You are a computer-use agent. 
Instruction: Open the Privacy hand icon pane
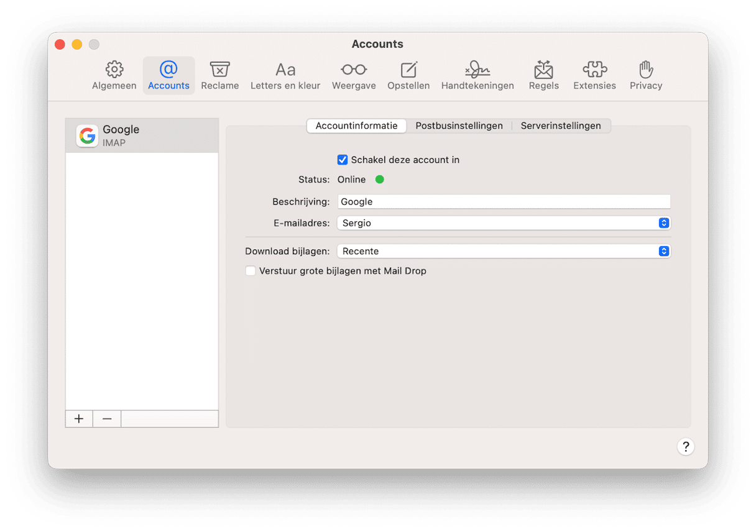point(646,76)
